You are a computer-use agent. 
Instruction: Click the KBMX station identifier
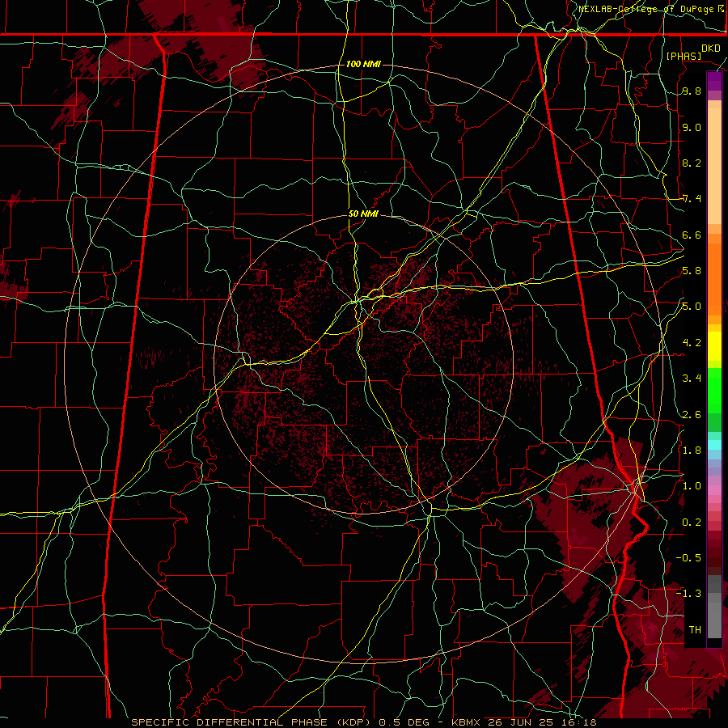pyautogui.click(x=466, y=722)
